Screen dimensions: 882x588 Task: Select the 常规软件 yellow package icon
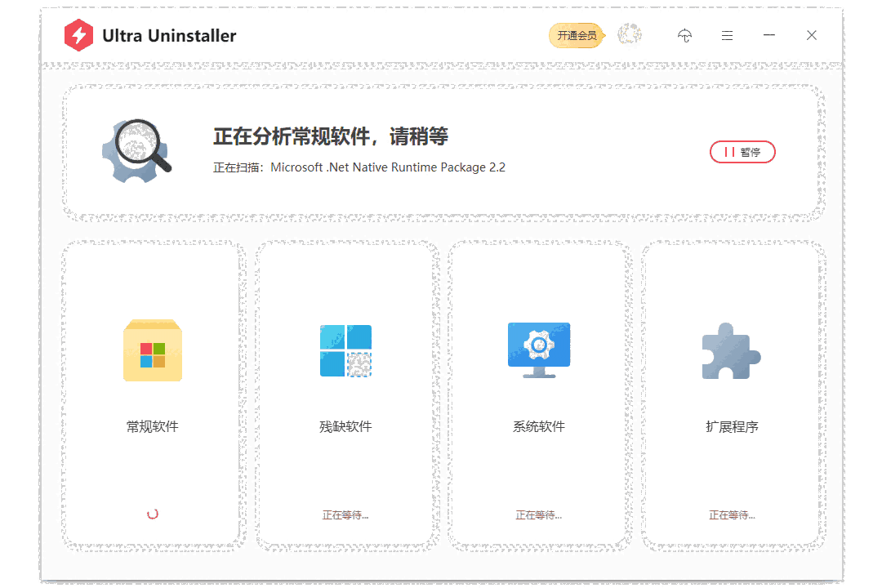[153, 350]
